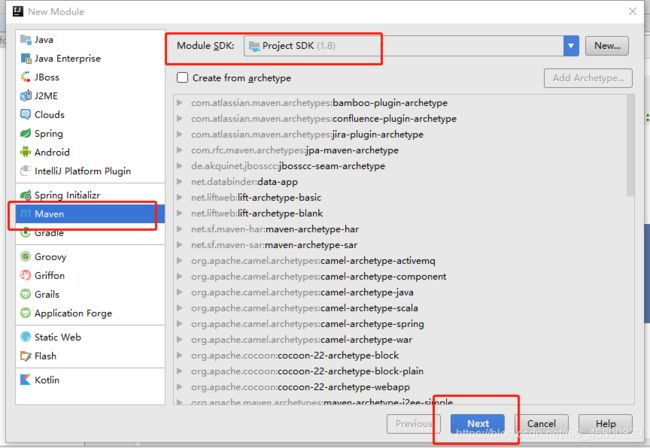The width and height of the screenshot is (650, 448).
Task: Select camel-archetype-war row text
Action: tap(302, 339)
